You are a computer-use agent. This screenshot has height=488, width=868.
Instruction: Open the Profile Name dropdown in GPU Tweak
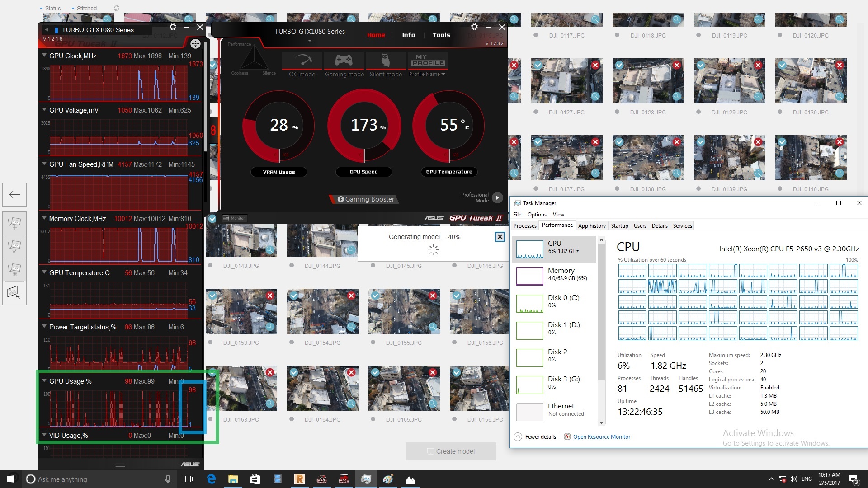coord(427,74)
